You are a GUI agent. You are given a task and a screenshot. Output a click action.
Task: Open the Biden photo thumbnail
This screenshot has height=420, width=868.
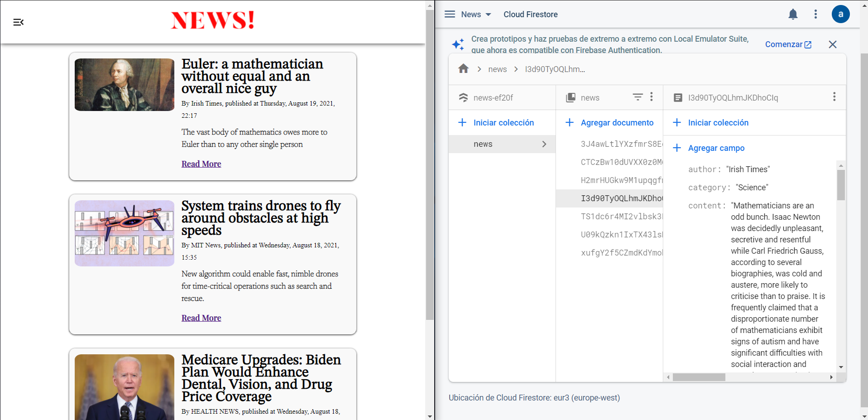tap(125, 387)
